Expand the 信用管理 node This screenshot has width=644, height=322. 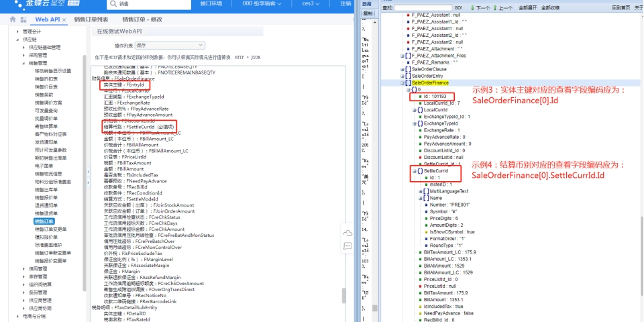pos(24,268)
